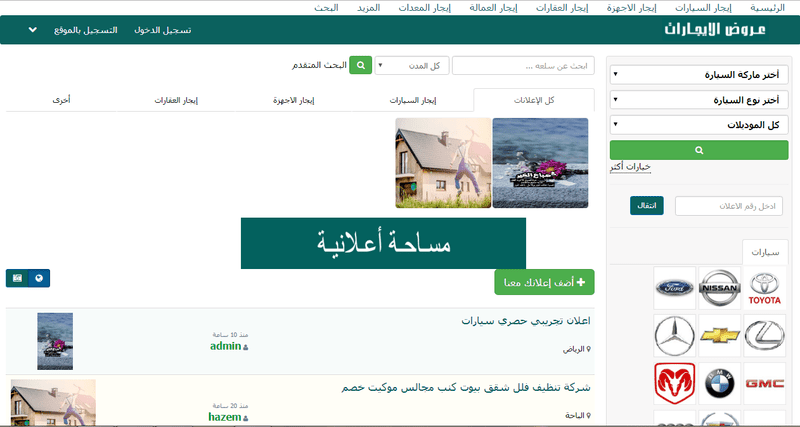Viewport: 800px width, 427px height.
Task: Switch to كل الإعلانات tab
Action: point(534,100)
